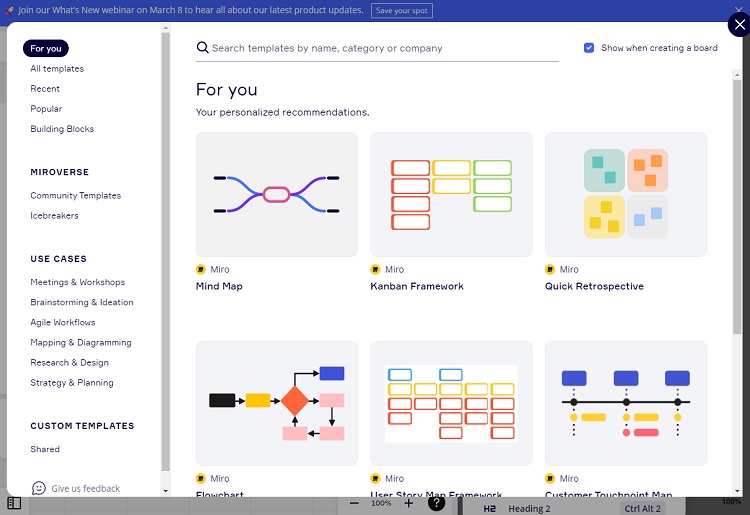Open 'Brainstorming & Ideation' use case
Image resolution: width=750 pixels, height=515 pixels.
pos(82,302)
